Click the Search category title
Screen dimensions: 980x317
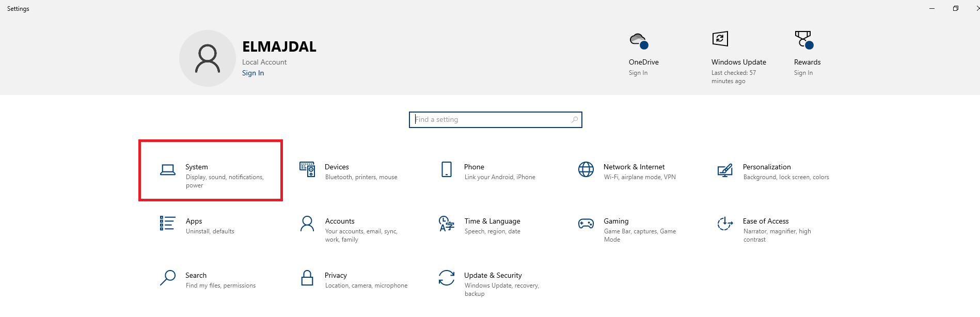196,275
